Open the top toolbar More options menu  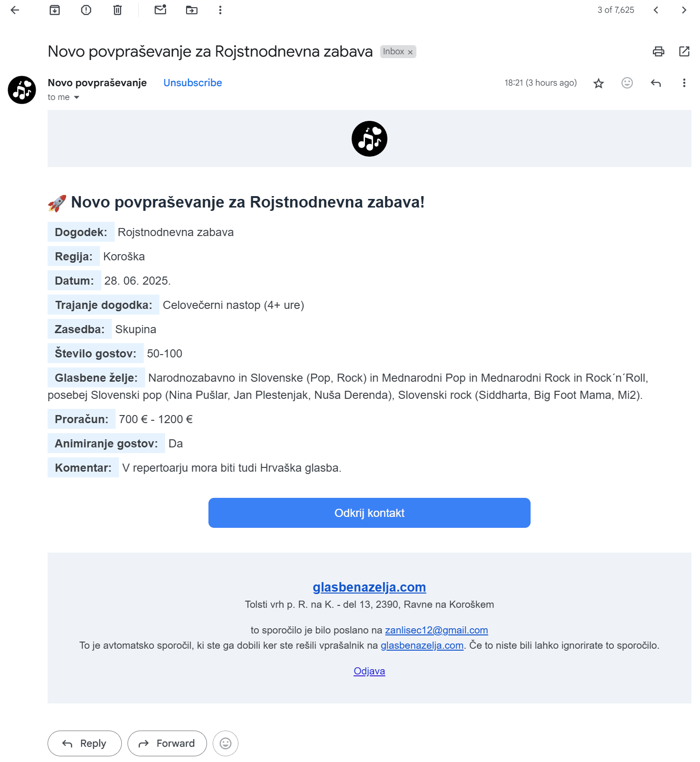(220, 10)
